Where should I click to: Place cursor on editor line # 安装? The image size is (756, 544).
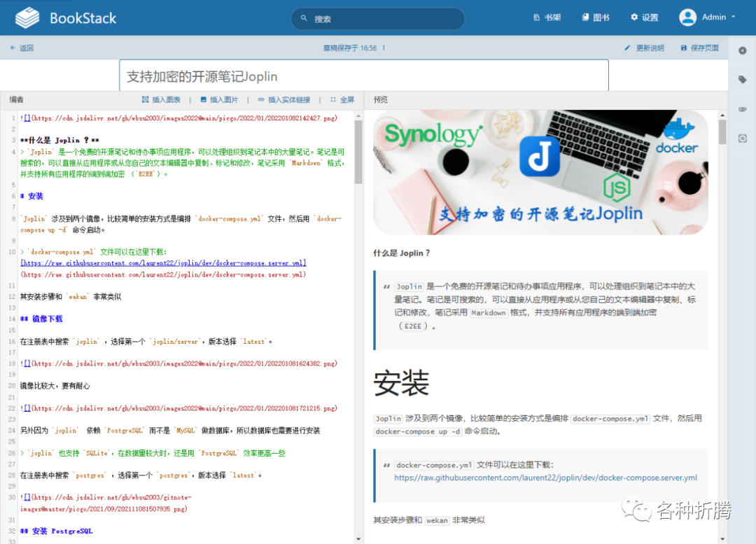[31, 196]
